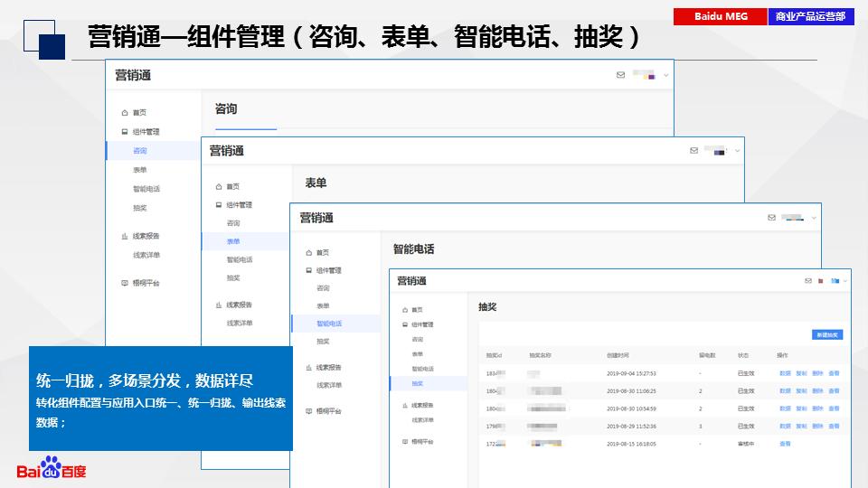This screenshot has height=488, width=868.
Task: Select 智能电话 in the 咨询 window sidebar
Action: (x=146, y=189)
